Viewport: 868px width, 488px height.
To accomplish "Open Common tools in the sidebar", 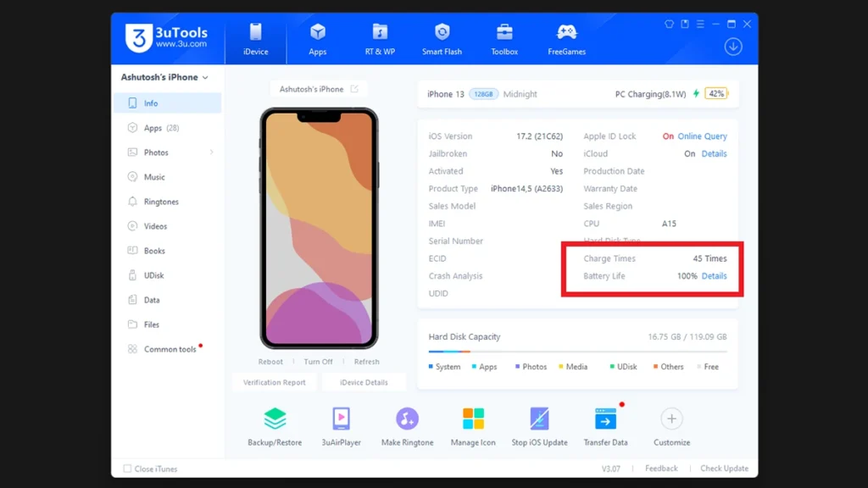I will tap(167, 349).
